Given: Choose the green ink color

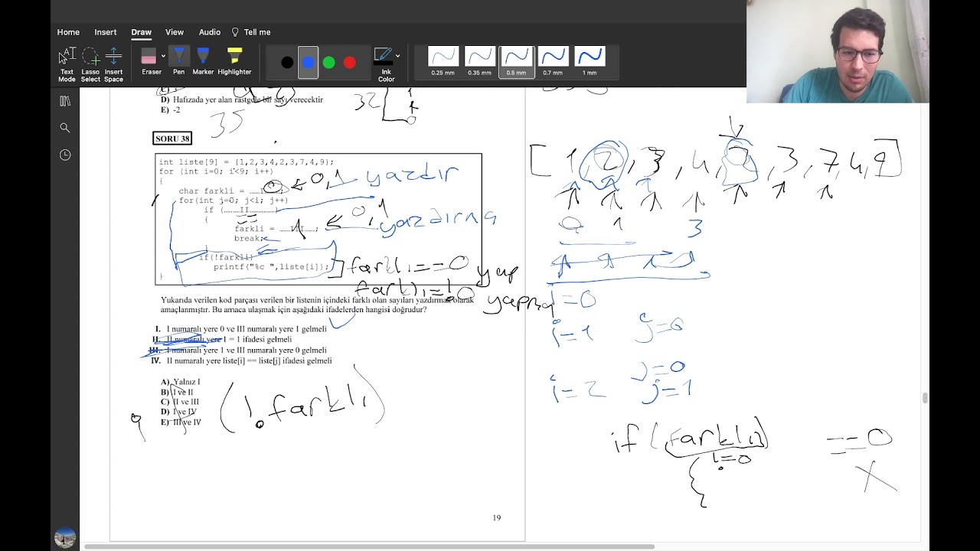Looking at the screenshot, I should point(329,63).
